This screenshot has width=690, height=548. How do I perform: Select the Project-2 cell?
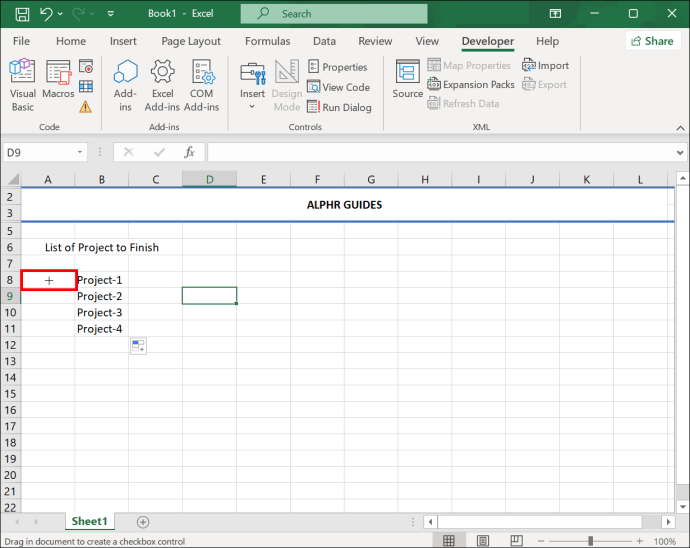pos(102,296)
